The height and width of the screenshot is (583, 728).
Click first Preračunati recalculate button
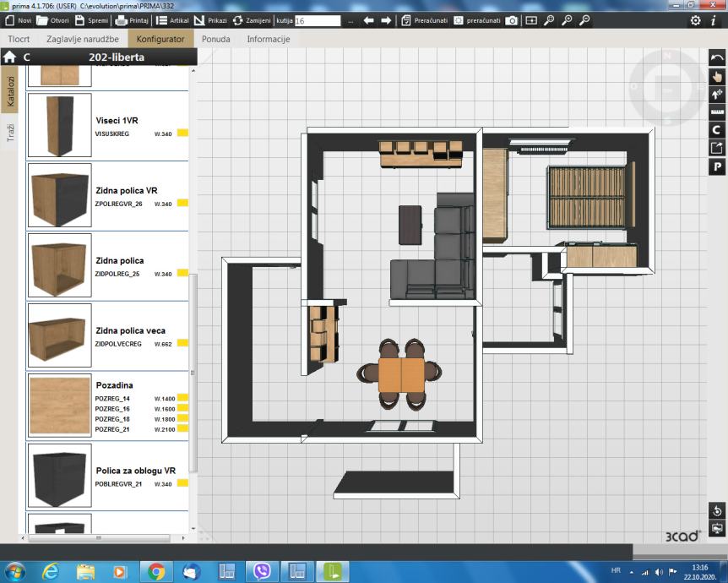[x=424, y=20]
